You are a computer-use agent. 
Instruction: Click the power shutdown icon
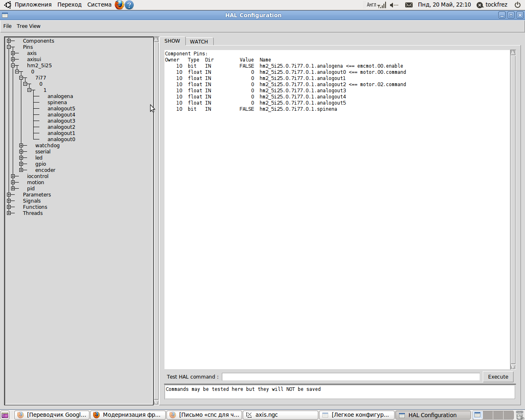pyautogui.click(x=518, y=5)
